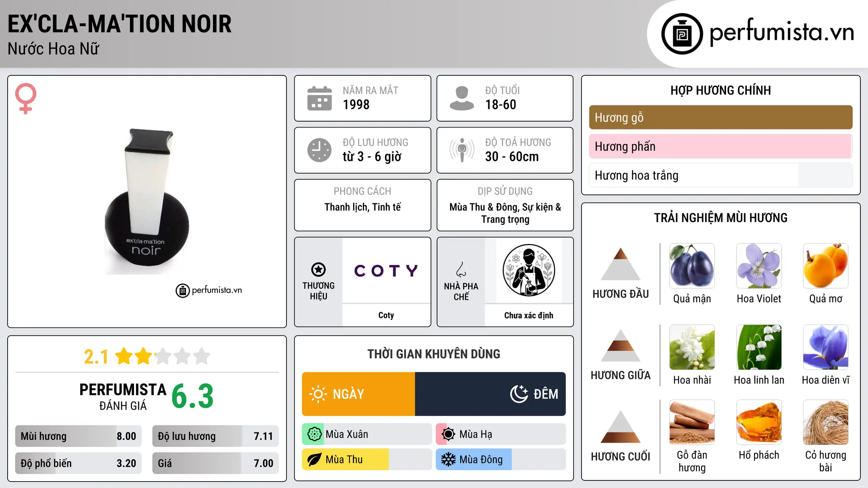Image resolution: width=868 pixels, height=488 pixels.
Task: Click the pink female gender symbol
Action: [25, 98]
